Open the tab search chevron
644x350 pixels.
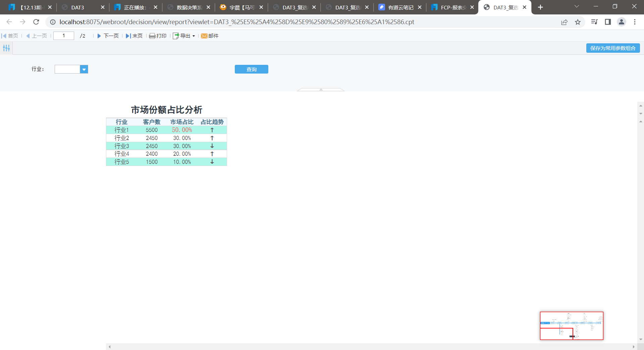(577, 6)
